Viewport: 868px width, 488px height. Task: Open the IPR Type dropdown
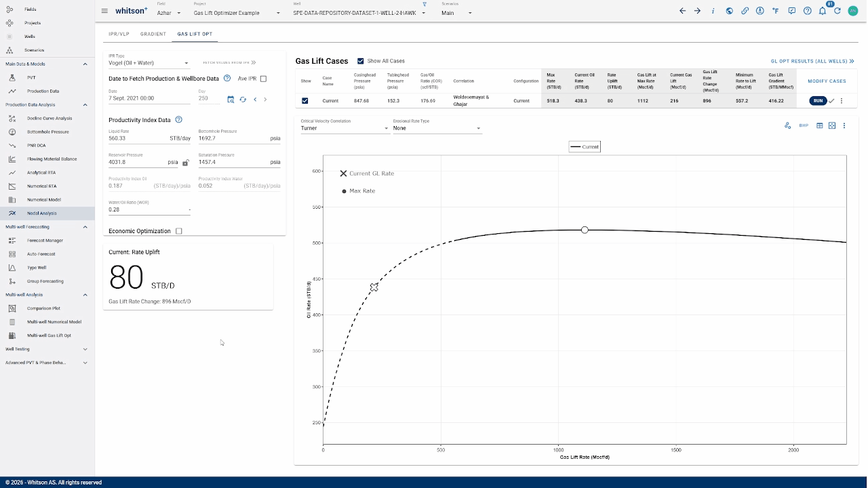(x=149, y=63)
